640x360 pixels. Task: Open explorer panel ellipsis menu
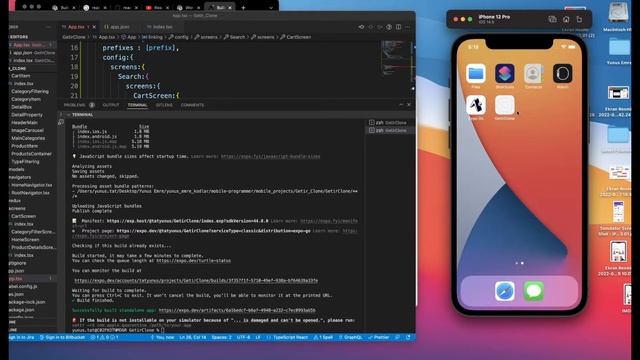(48, 27)
